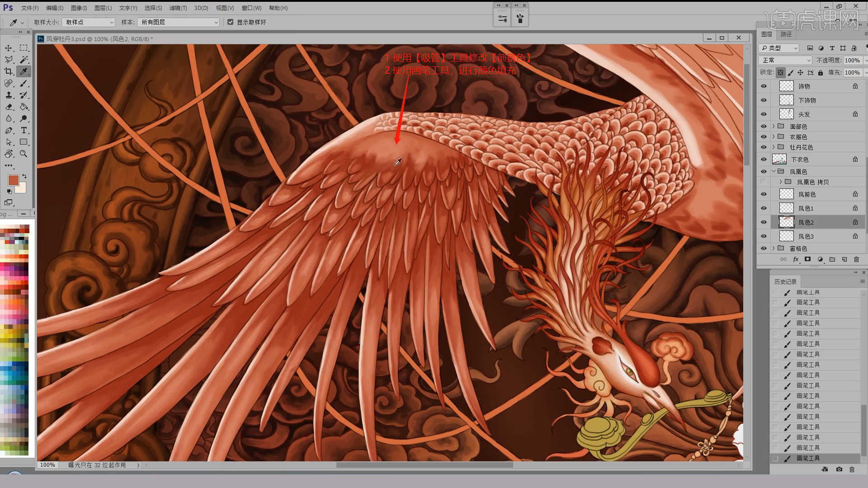Toggle the 显示取样环 checkbox
This screenshot has height=488, width=868.
pyautogui.click(x=231, y=22)
